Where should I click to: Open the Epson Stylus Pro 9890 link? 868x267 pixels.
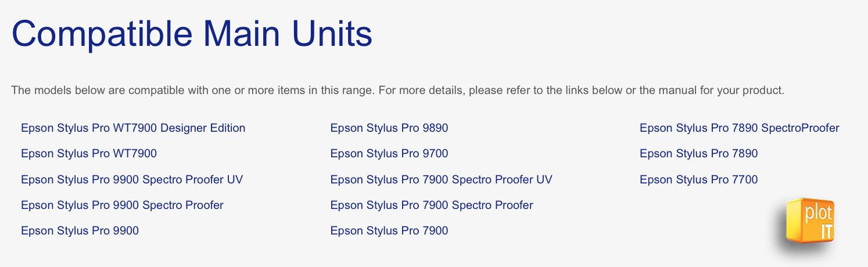tap(389, 128)
